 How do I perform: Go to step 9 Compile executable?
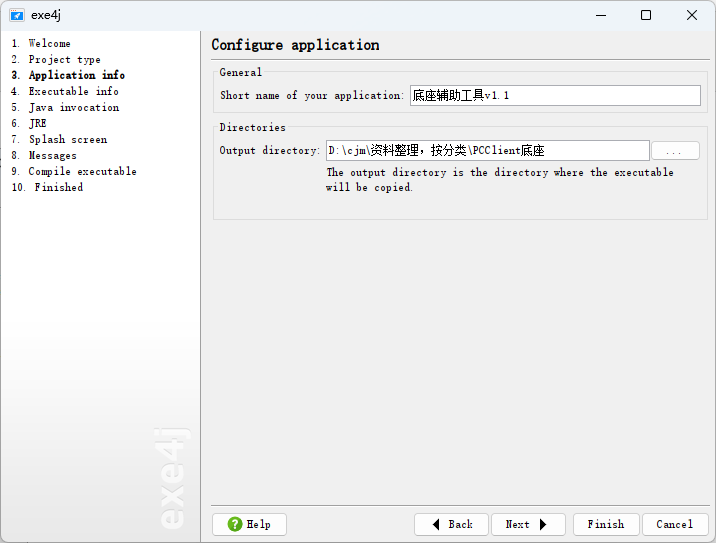pyautogui.click(x=74, y=171)
